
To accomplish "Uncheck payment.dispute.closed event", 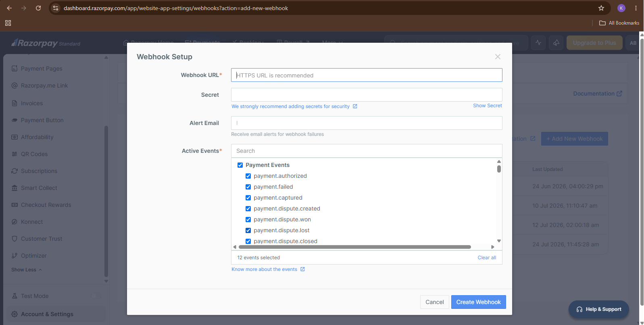I will (x=248, y=241).
